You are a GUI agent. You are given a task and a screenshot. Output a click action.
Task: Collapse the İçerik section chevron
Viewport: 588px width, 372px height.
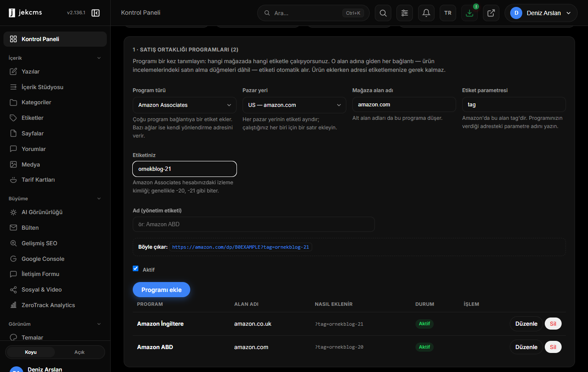(99, 58)
